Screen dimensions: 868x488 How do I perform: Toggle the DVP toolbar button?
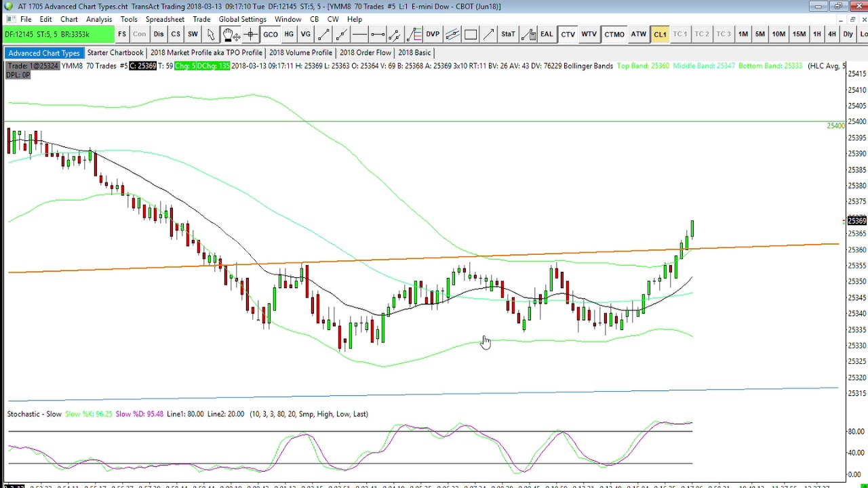(433, 34)
